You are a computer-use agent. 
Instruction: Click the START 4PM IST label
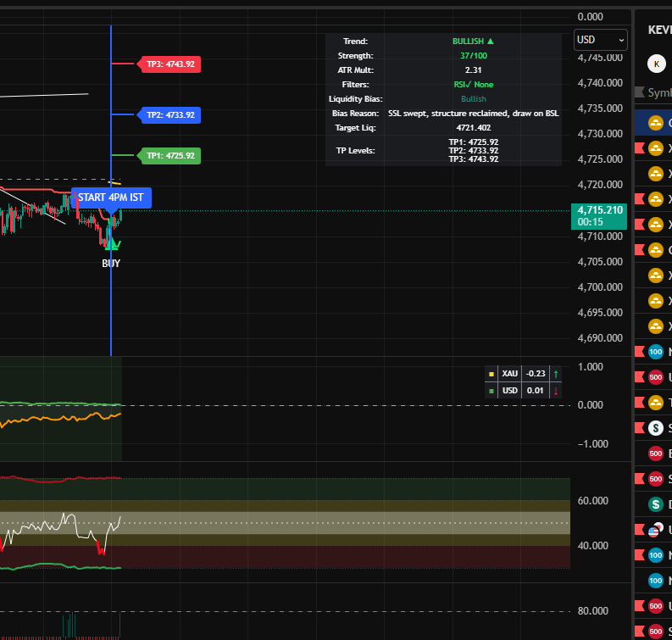coord(111,198)
